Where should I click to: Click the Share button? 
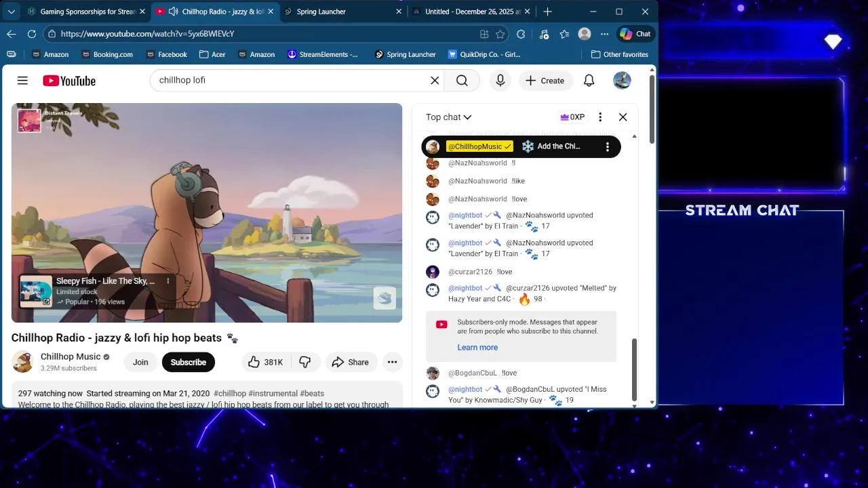[350, 362]
